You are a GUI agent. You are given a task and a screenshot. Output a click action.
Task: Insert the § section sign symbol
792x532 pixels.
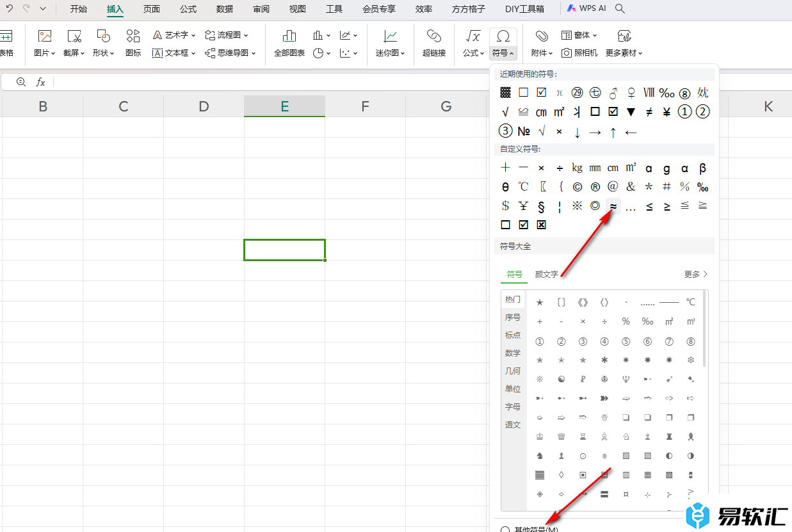(x=541, y=206)
